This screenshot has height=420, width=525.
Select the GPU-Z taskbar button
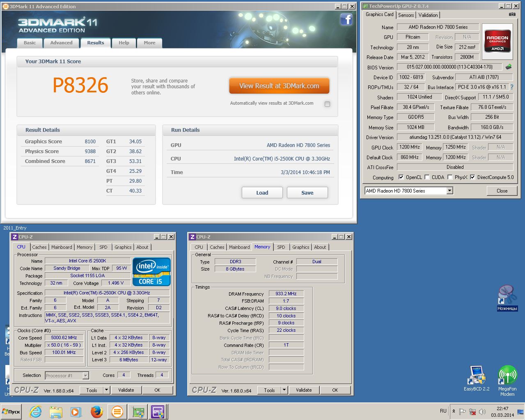[138, 411]
